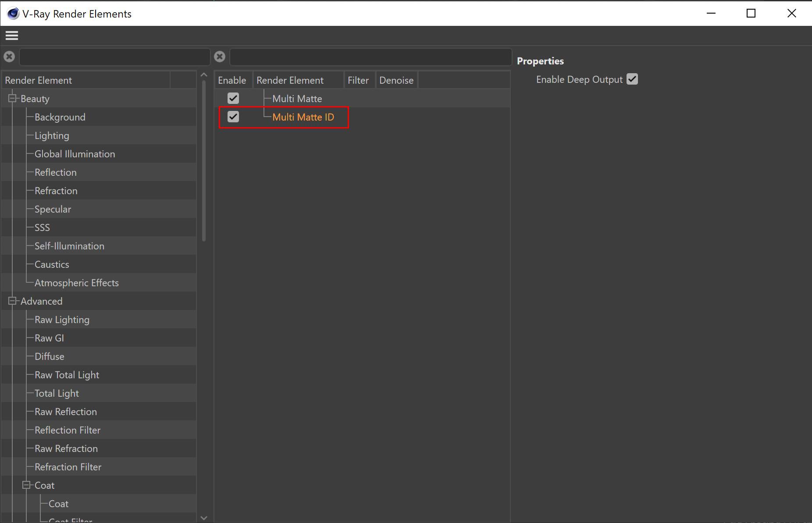Clear the middle search field with X icon
The width and height of the screenshot is (812, 523).
pyautogui.click(x=220, y=57)
